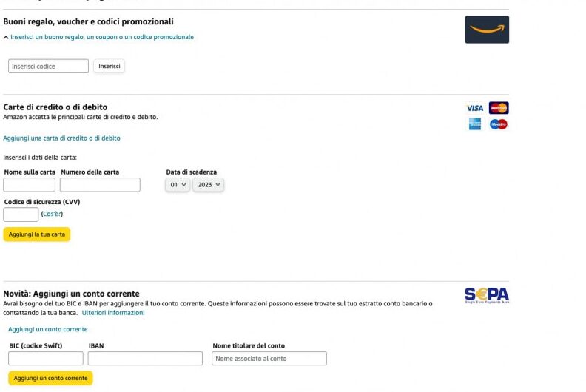Focus the BIC codice Swift field
This screenshot has width=586, height=392.
click(x=46, y=359)
